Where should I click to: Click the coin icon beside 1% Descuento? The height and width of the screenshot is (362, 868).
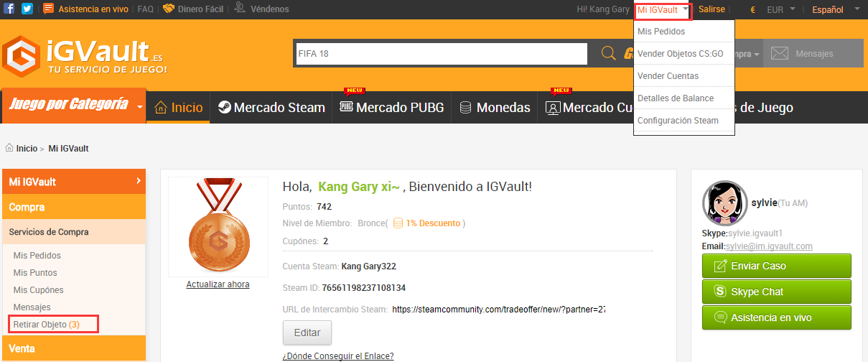pyautogui.click(x=398, y=223)
